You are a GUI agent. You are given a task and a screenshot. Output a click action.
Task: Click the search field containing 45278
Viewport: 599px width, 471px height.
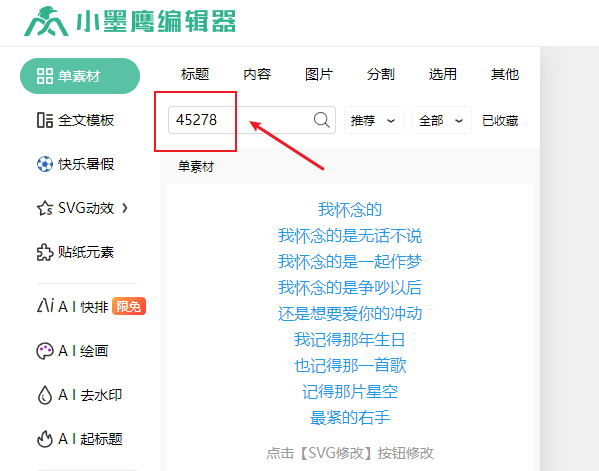pos(252,120)
